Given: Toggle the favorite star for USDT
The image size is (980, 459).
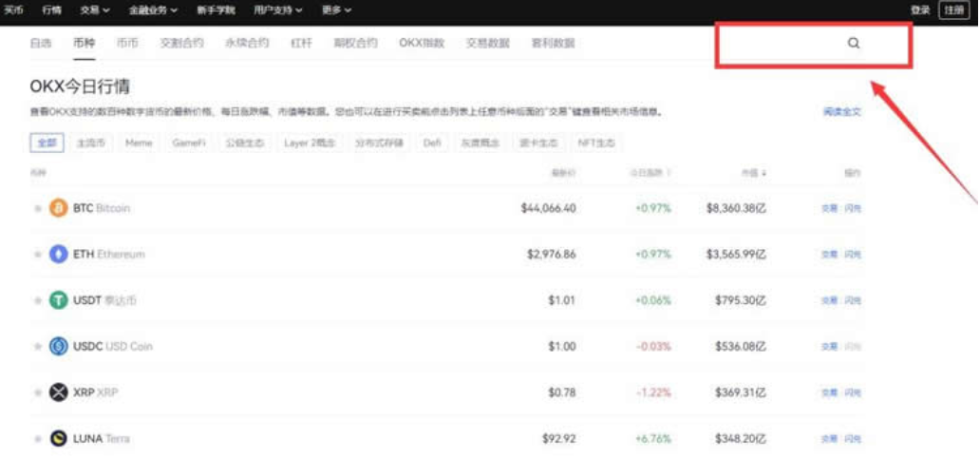Looking at the screenshot, I should pyautogui.click(x=37, y=301).
